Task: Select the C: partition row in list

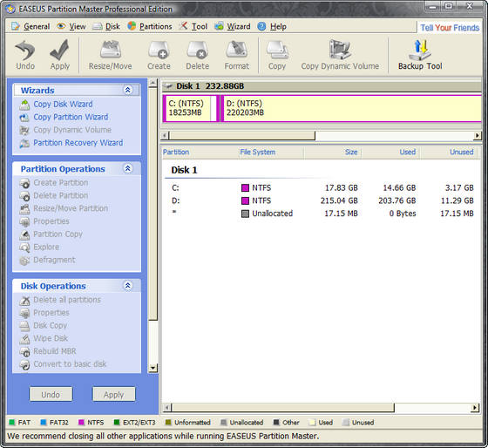Action: click(322, 187)
